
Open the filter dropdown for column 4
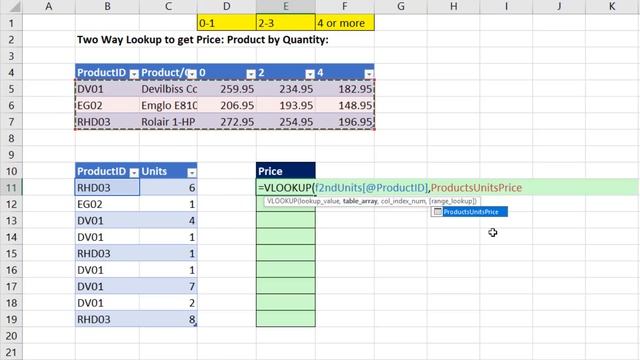click(369, 74)
